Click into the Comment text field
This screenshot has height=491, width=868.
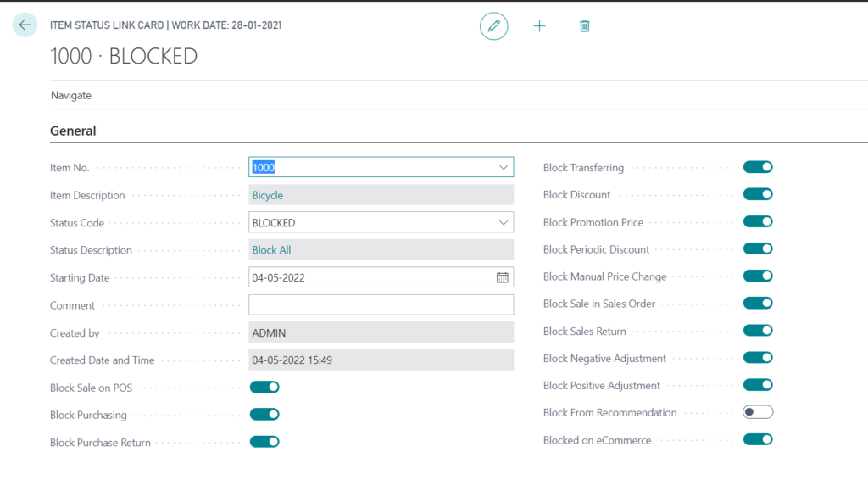[381, 305]
